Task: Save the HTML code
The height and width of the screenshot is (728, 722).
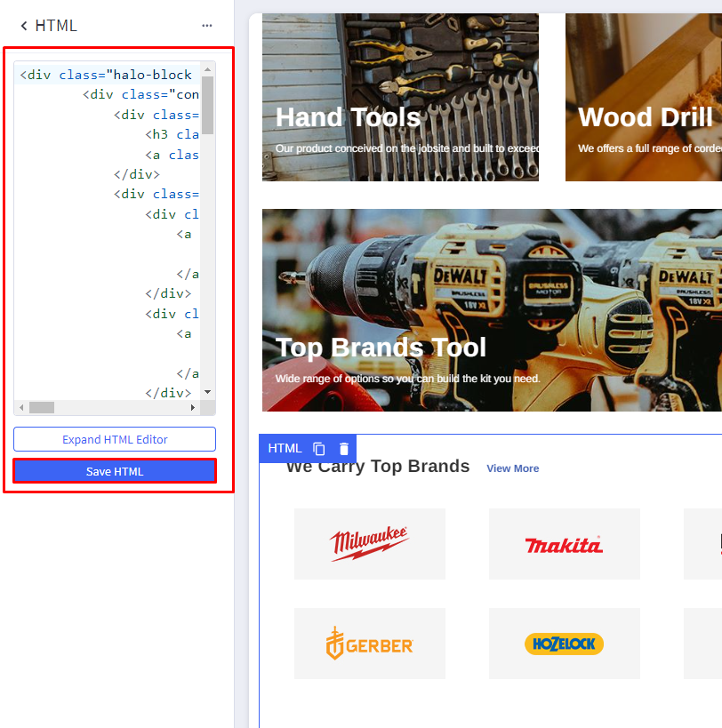Action: pos(115,471)
